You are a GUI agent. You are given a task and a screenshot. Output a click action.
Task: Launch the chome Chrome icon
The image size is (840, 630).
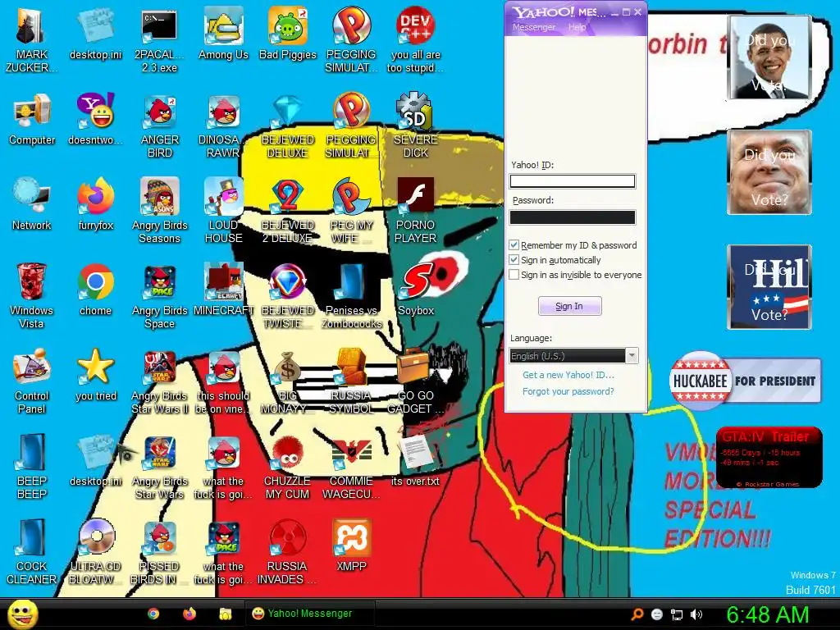(96, 290)
